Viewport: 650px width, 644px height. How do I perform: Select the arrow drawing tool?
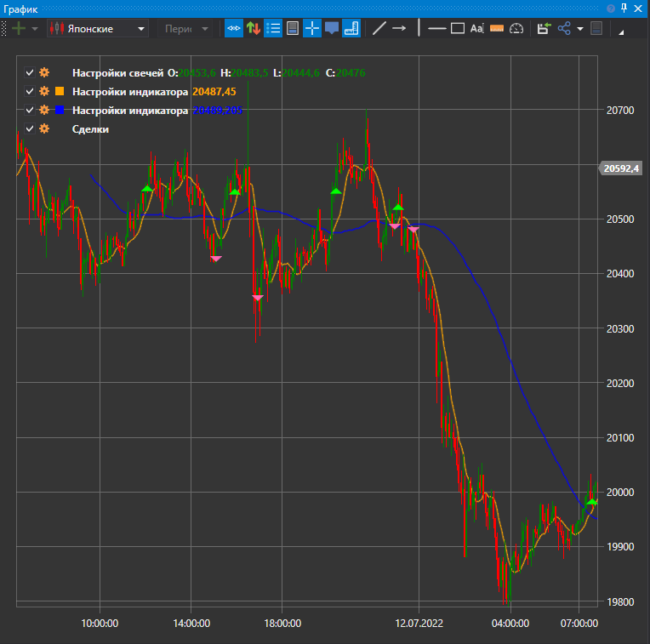click(x=399, y=28)
